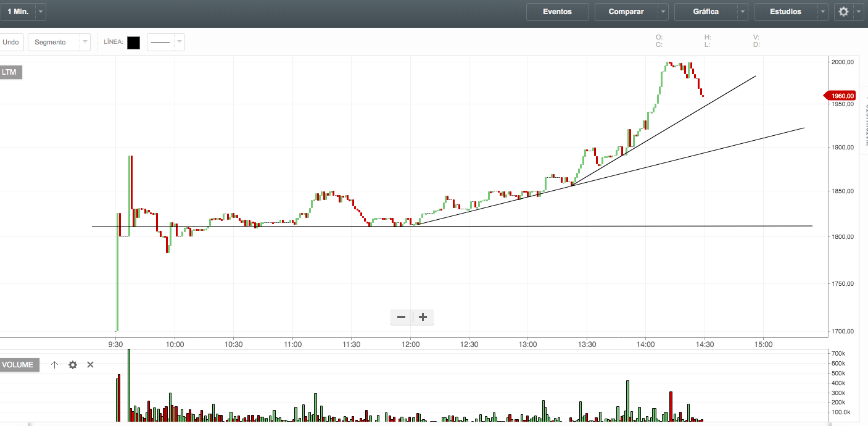Open the chart settings gear in top toolbar

pos(843,12)
